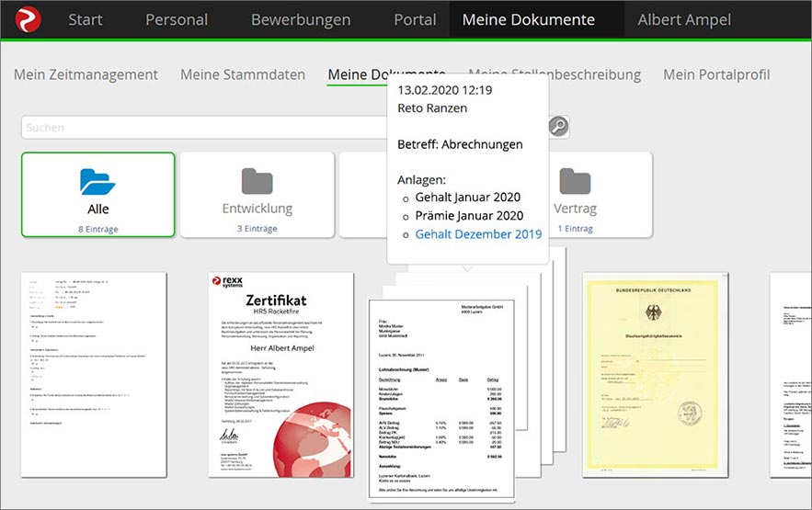Click the magnifier search icon
Screen dimensions: 812x510
pos(558,126)
